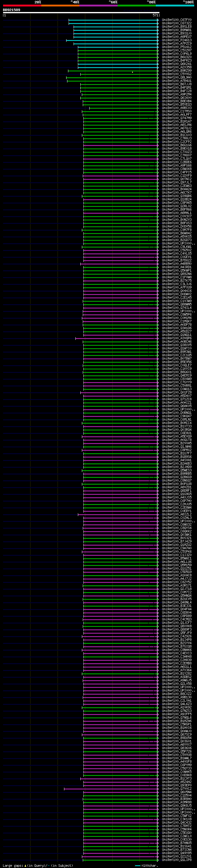
Task: Select label UniRef100_C7LQ07
Action: (177, 159)
